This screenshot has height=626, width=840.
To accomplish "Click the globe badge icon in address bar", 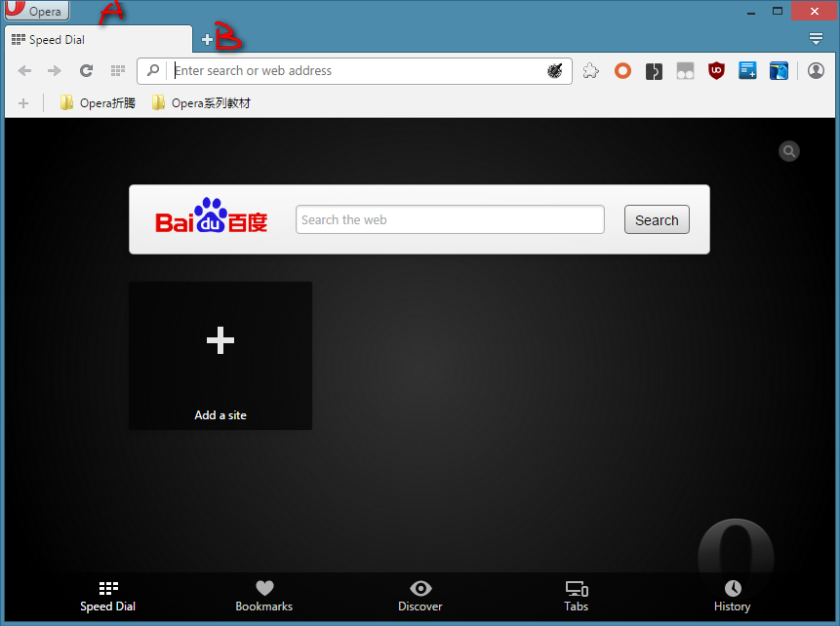I will point(555,70).
